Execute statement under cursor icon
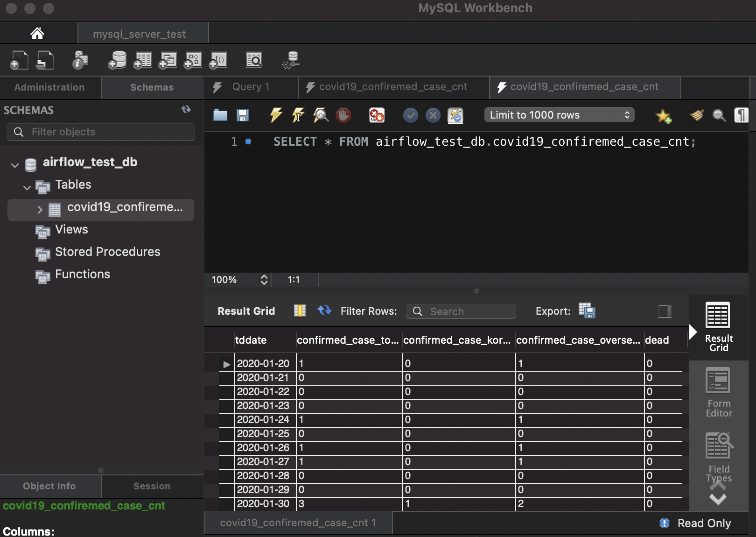 pyautogui.click(x=298, y=115)
